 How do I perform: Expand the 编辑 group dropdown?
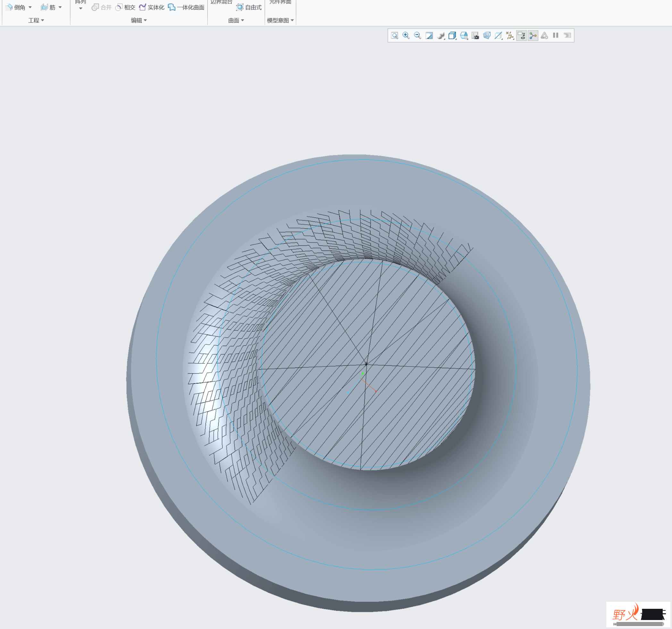139,20
